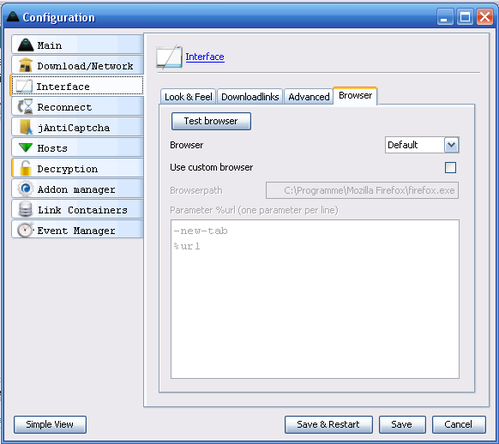Click the Main sidebar icon
The image size is (499, 444).
coord(25,45)
